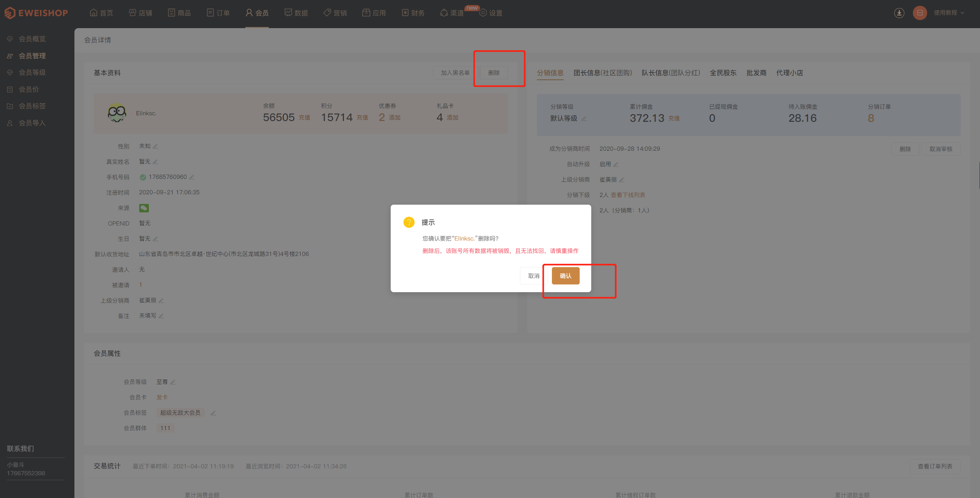Open the 数据 data menu
980x498 pixels.
(x=296, y=13)
